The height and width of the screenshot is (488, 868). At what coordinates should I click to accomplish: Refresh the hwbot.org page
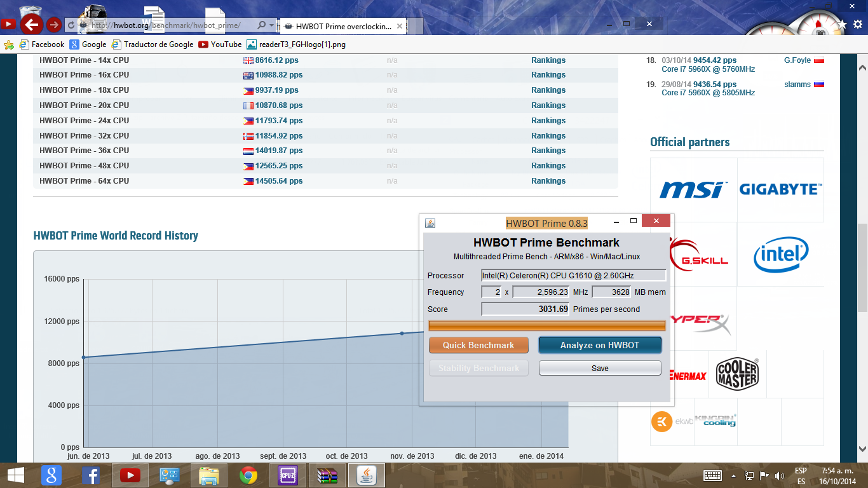[71, 25]
